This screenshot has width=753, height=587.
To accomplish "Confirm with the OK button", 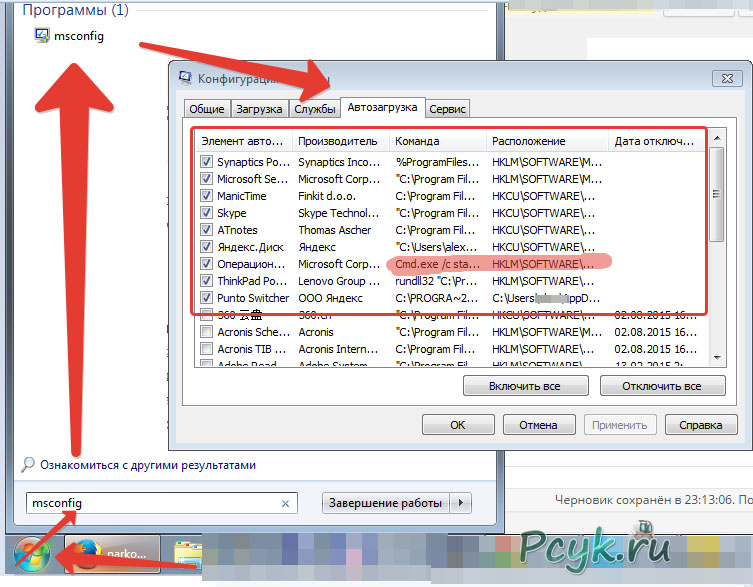I will point(458,425).
